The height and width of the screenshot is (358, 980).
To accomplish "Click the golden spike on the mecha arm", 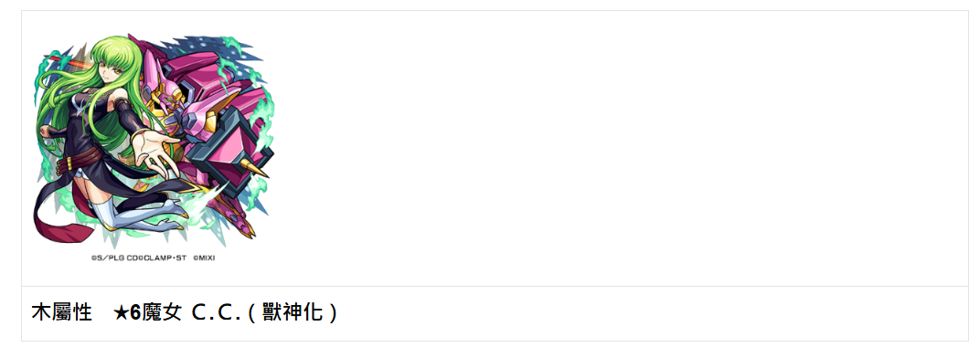I will [x=256, y=167].
